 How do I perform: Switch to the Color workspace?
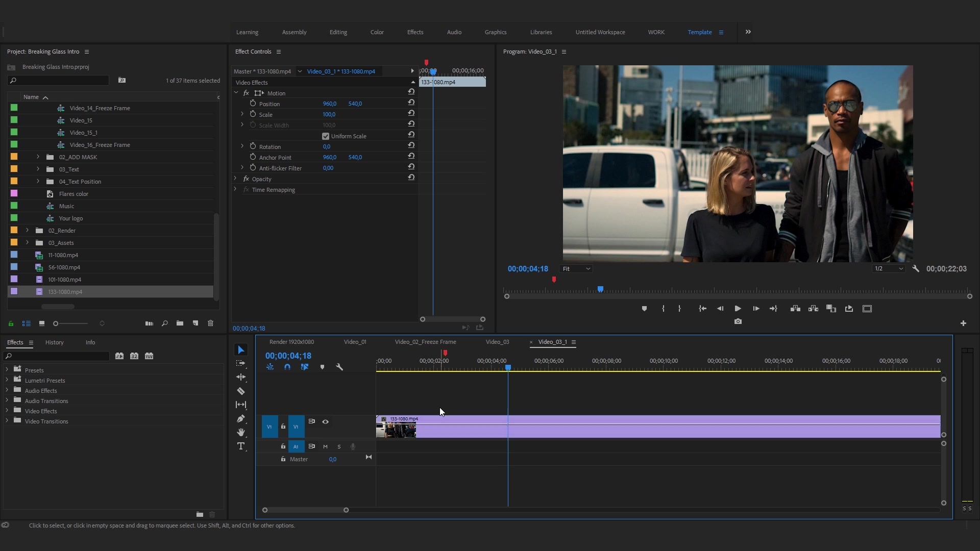[377, 32]
